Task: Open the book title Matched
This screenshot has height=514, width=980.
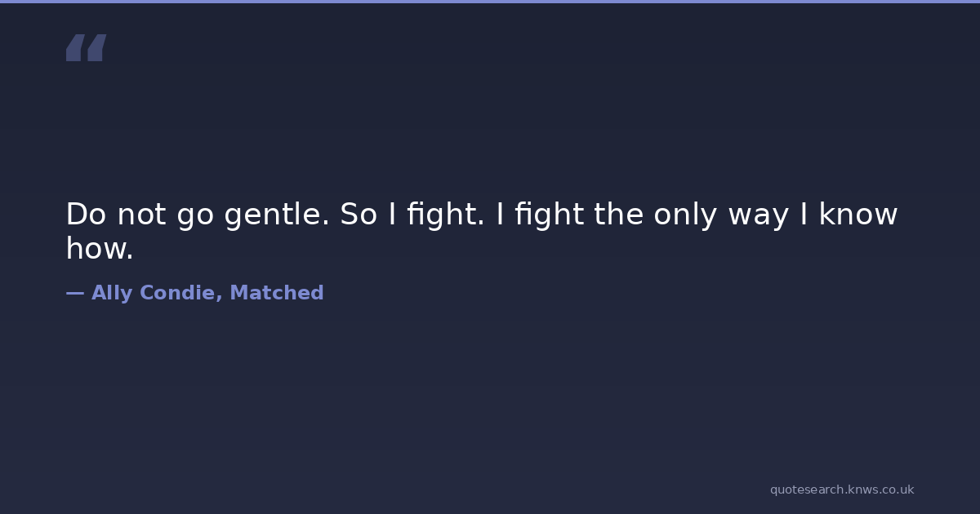Action: click(277, 293)
